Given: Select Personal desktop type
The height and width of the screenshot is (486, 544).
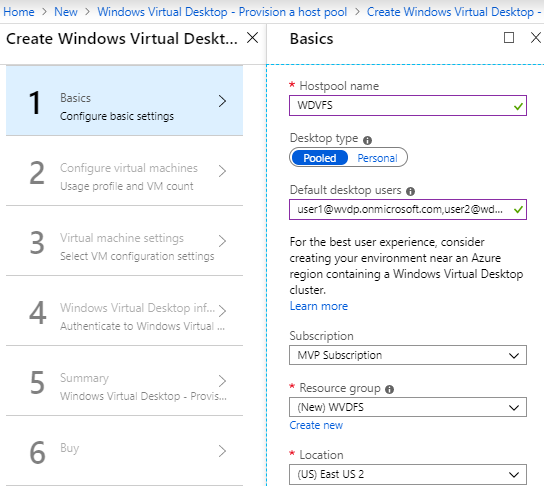Looking at the screenshot, I should pyautogui.click(x=377, y=158).
